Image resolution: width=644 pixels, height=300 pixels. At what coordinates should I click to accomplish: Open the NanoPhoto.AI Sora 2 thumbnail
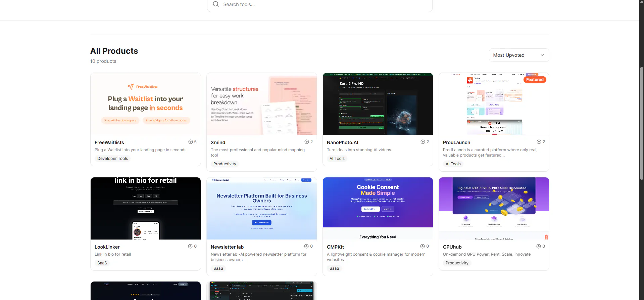coord(378,104)
